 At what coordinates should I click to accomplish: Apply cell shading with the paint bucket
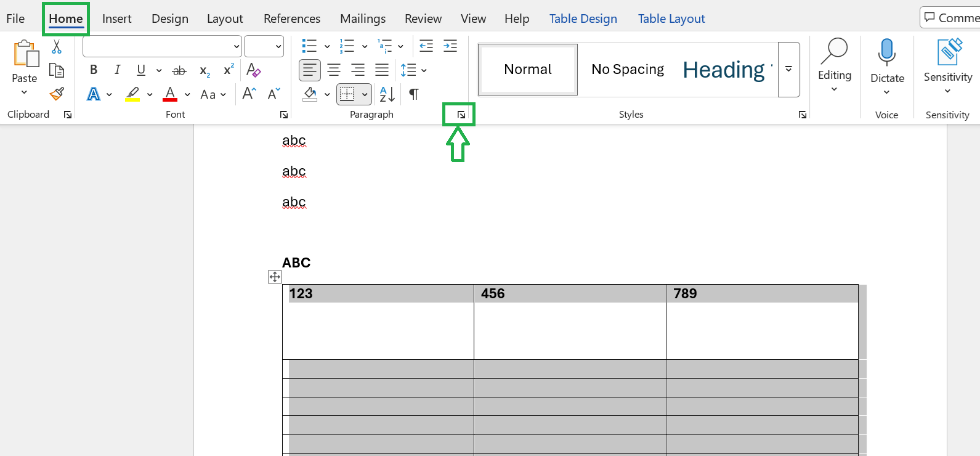click(x=310, y=94)
